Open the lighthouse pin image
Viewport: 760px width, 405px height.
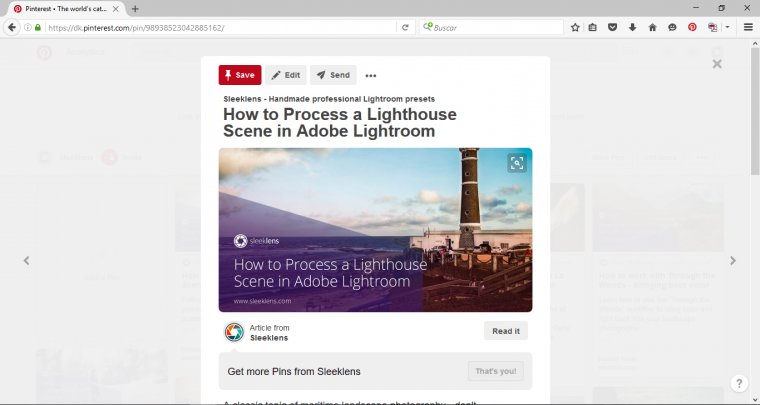375,230
